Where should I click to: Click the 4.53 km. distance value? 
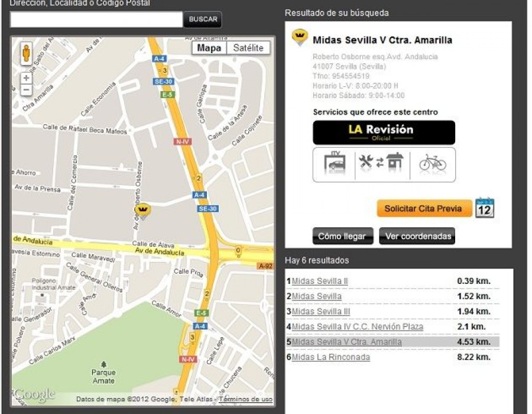(x=473, y=342)
